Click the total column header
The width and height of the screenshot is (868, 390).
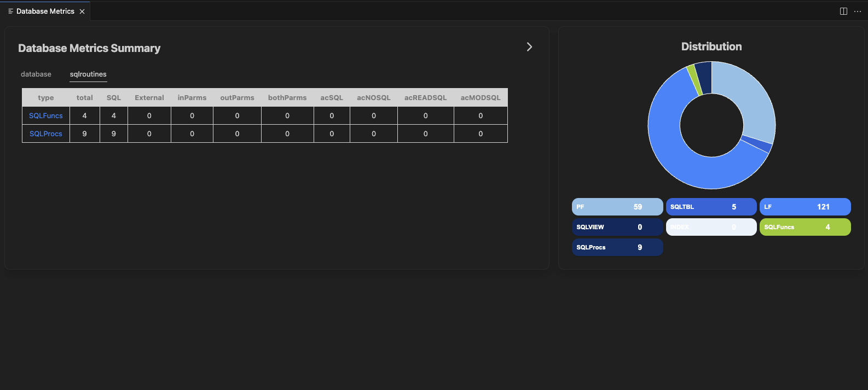click(x=85, y=98)
